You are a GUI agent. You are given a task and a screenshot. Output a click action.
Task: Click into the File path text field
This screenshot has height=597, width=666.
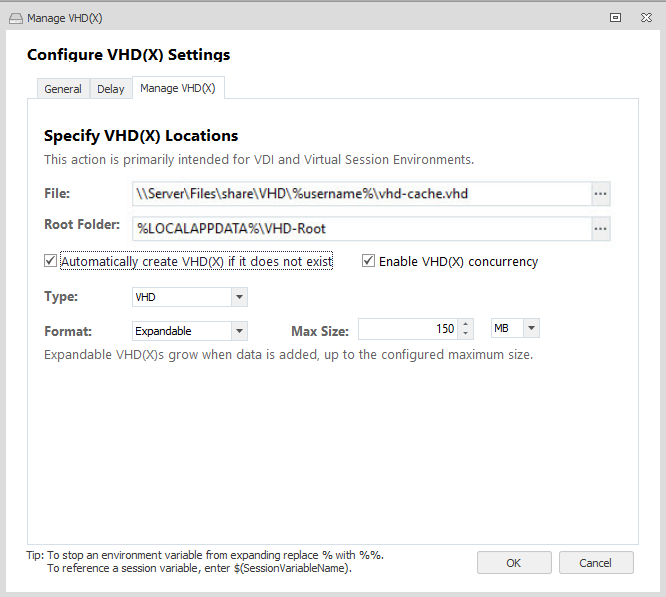[x=360, y=194]
